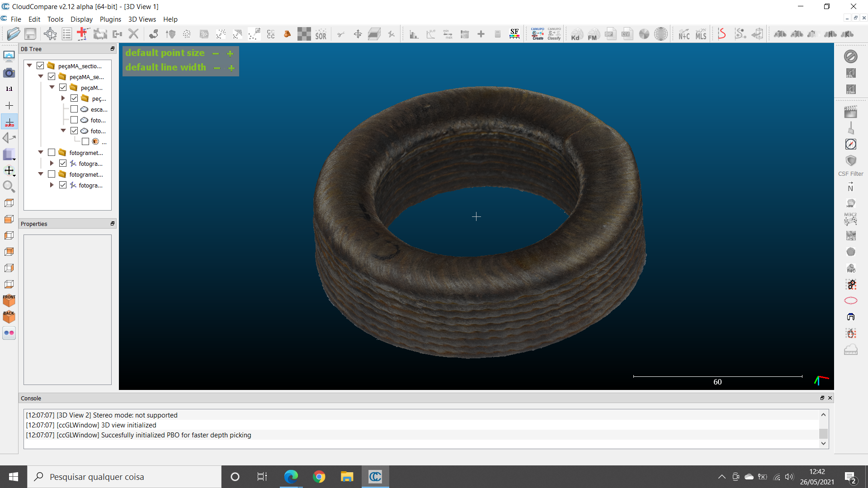Open Google Chrome from the taskbar
The image size is (868, 488).
pyautogui.click(x=320, y=477)
